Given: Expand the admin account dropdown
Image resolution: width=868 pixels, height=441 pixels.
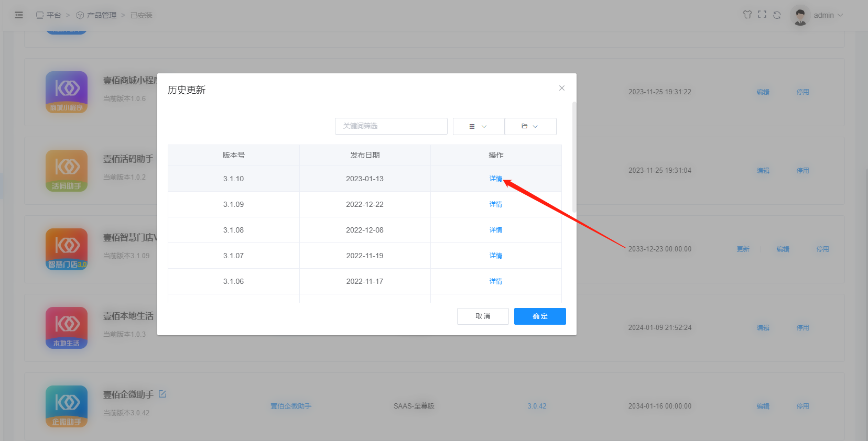Looking at the screenshot, I should [828, 15].
